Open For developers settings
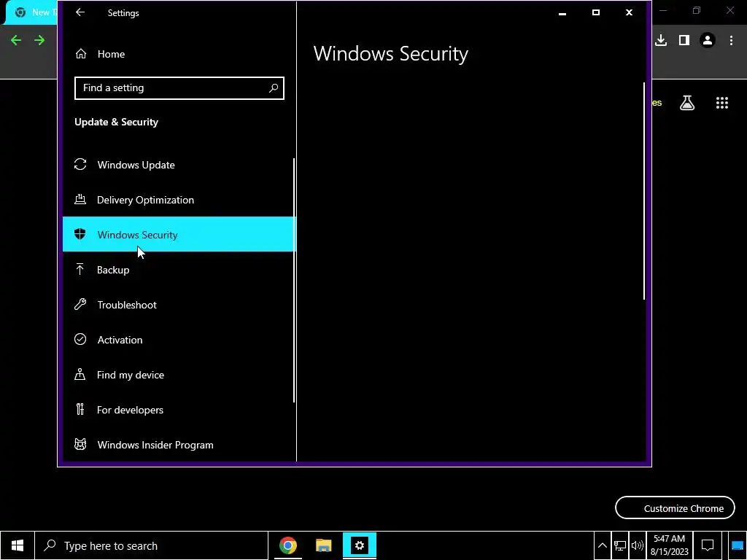This screenshot has width=747, height=560. (179, 410)
